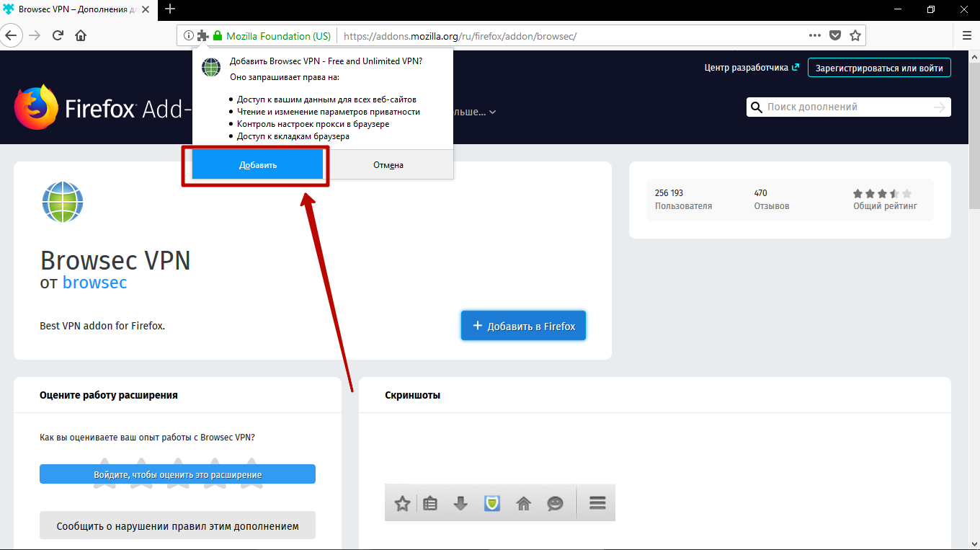Image resolution: width=980 pixels, height=550 pixels.
Task: Open the 'browsec' author link
Action: coord(94,282)
